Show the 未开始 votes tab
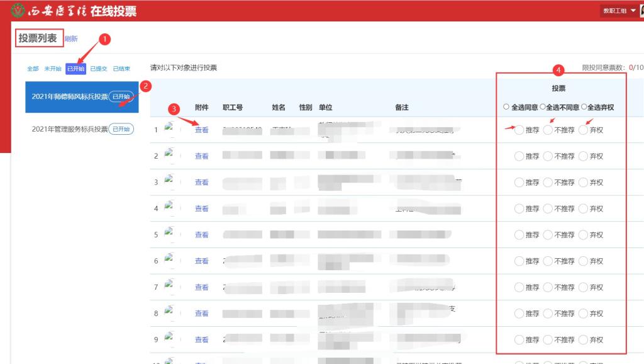The width and height of the screenshot is (644, 364). (52, 69)
